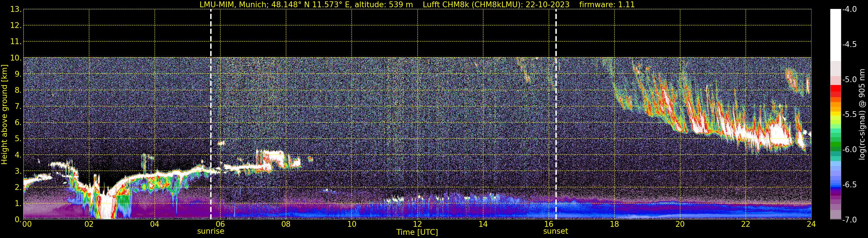Click the height axis tick '6.'
This screenshot has width=868, height=238.
click(x=18, y=123)
